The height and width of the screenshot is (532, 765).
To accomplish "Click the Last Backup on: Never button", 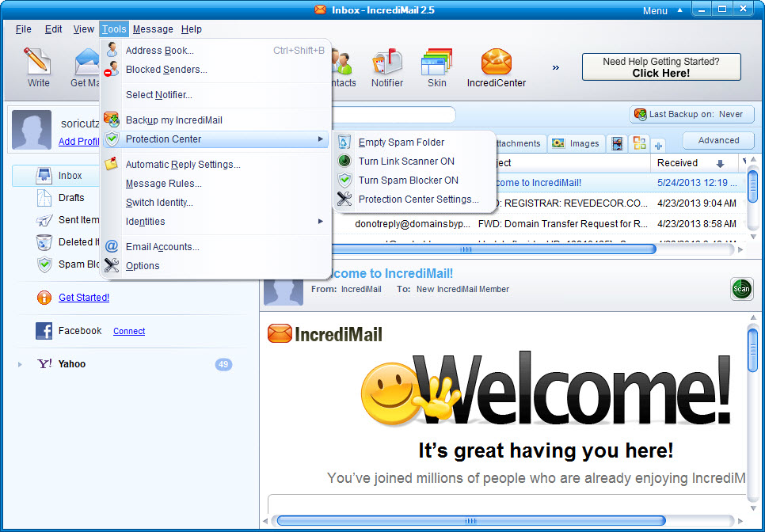I will tap(692, 115).
